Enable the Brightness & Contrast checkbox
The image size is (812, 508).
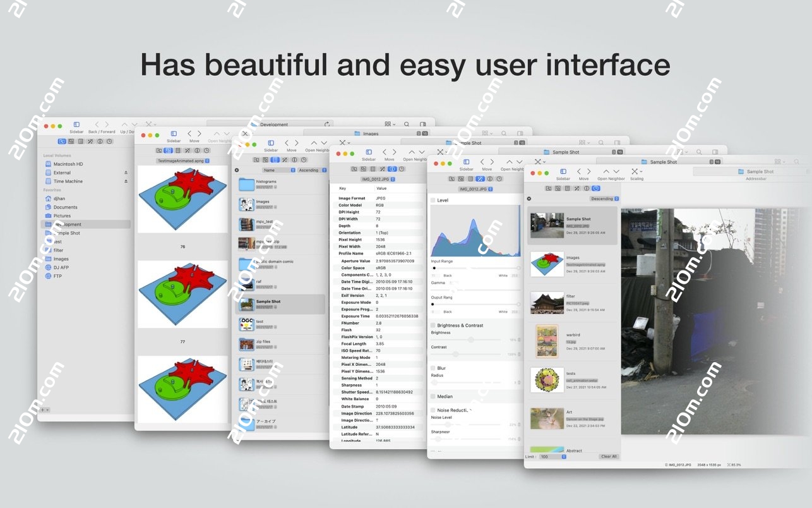[433, 324]
